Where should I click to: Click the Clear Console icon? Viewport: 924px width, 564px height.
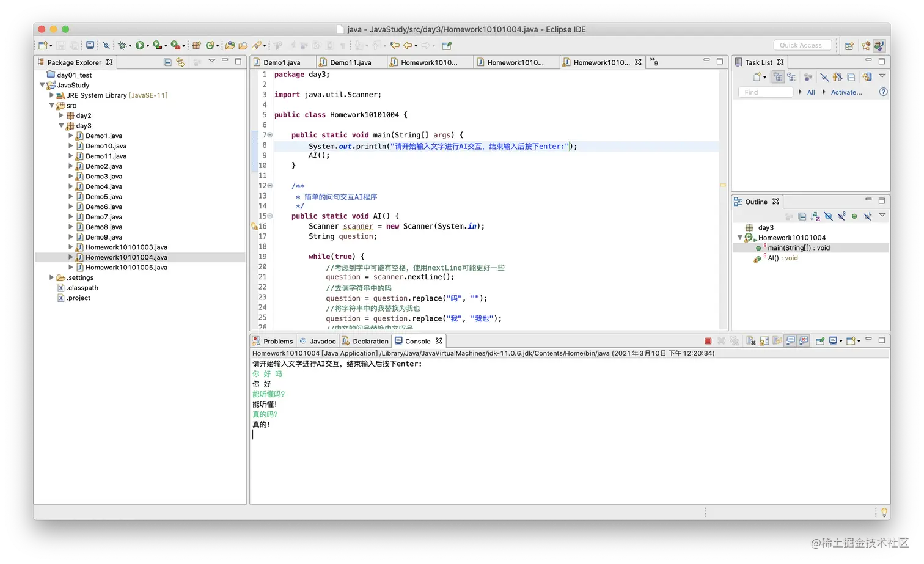[751, 341]
